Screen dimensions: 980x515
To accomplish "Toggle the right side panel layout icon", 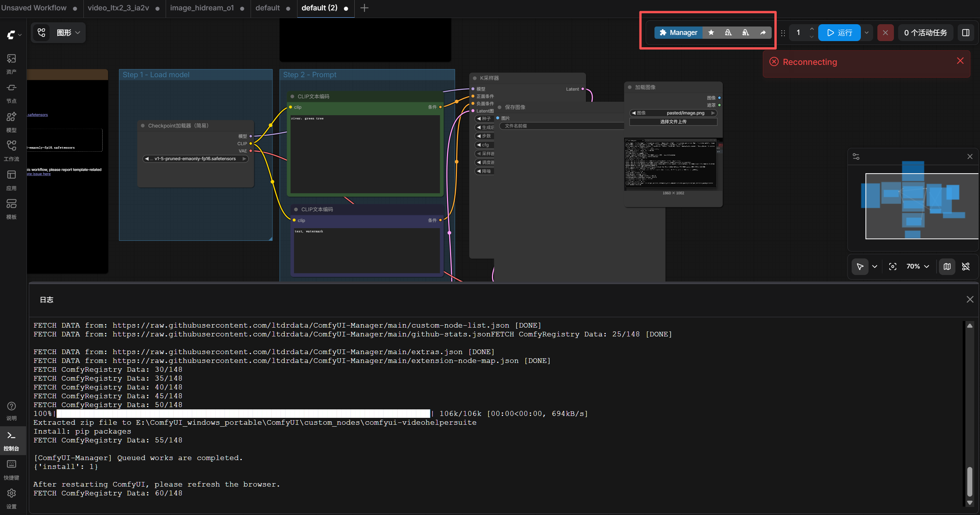I will point(966,33).
